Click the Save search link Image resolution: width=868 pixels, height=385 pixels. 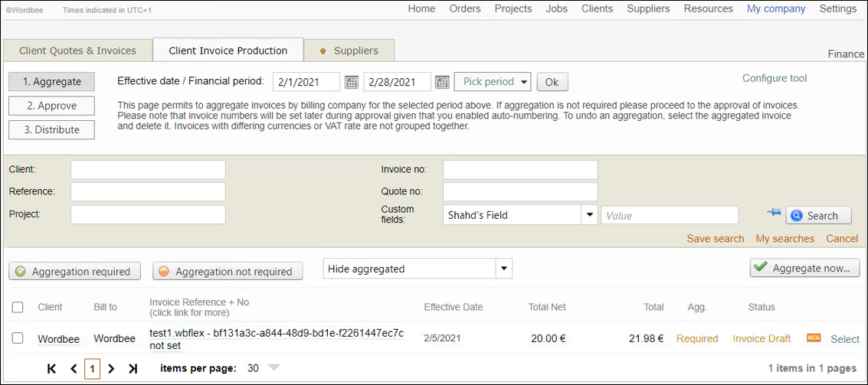pos(715,239)
